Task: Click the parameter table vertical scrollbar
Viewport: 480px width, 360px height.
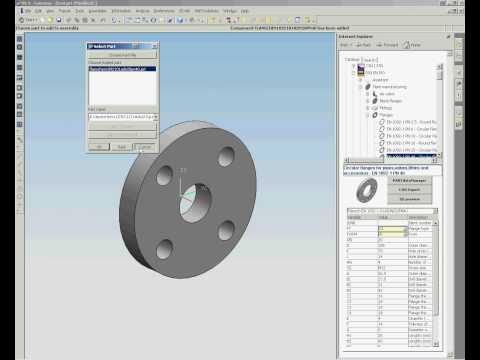Action: click(x=435, y=283)
